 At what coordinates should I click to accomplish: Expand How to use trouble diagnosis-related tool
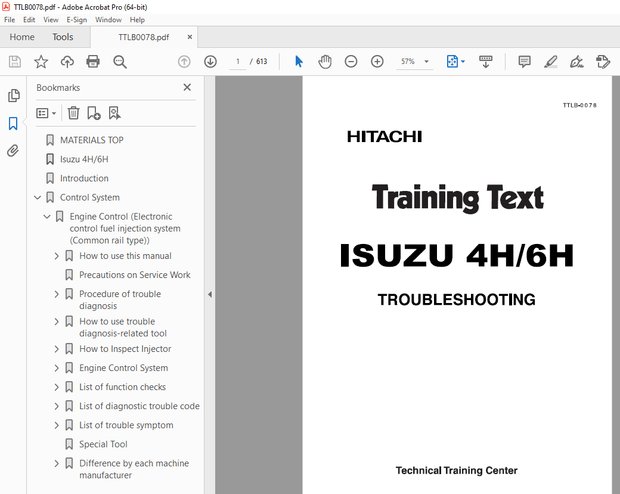click(57, 322)
